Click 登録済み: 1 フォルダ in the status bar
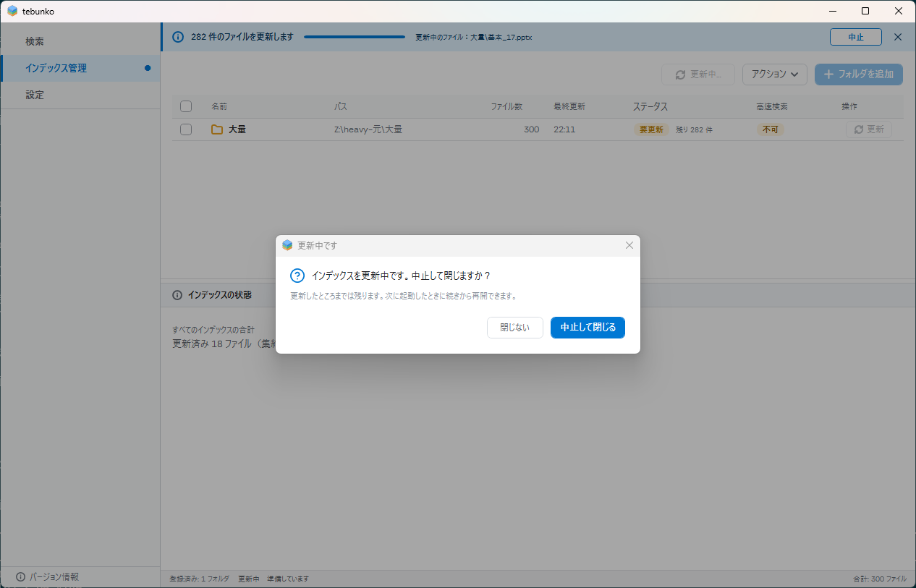 [199, 579]
